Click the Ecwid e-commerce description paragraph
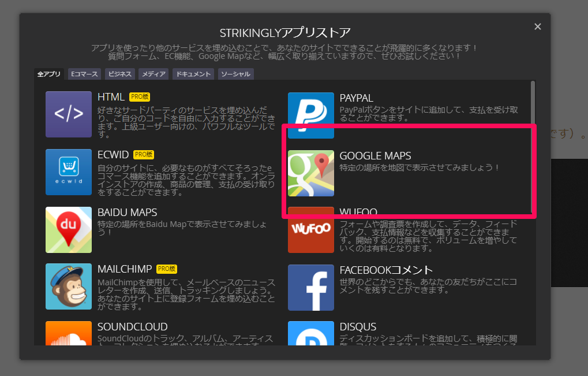The image size is (588, 376). click(x=186, y=180)
